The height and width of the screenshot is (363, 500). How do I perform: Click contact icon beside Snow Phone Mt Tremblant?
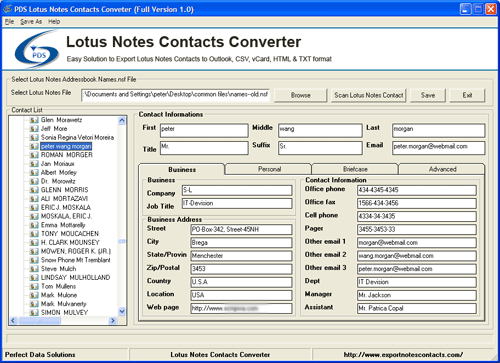(34, 260)
